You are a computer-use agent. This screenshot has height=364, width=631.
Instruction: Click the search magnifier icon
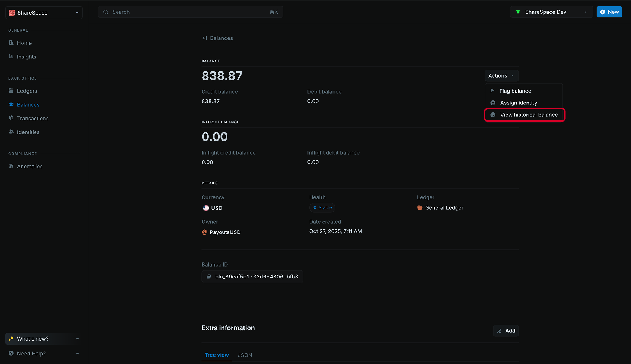[x=106, y=12]
